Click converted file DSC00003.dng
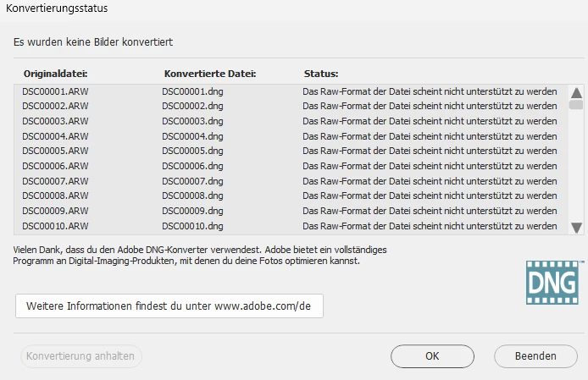Image resolution: width=588 pixels, height=380 pixels. [x=192, y=121]
